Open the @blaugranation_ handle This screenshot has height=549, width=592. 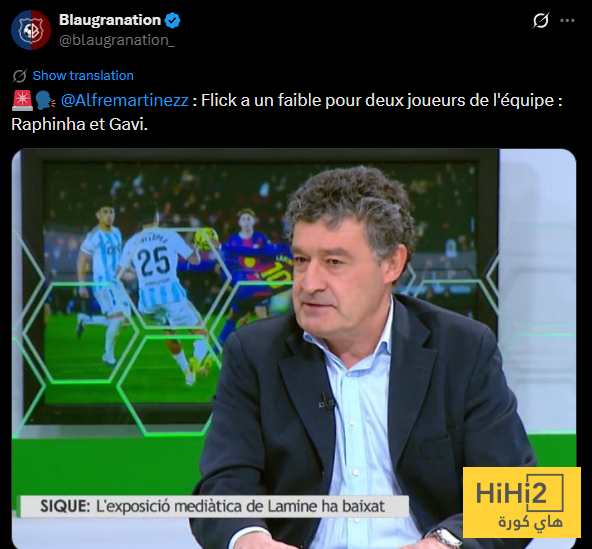pos(117,40)
